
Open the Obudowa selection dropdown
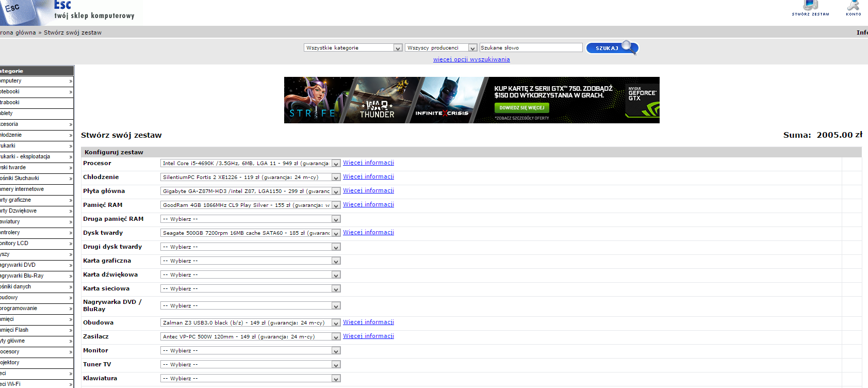pyautogui.click(x=250, y=322)
